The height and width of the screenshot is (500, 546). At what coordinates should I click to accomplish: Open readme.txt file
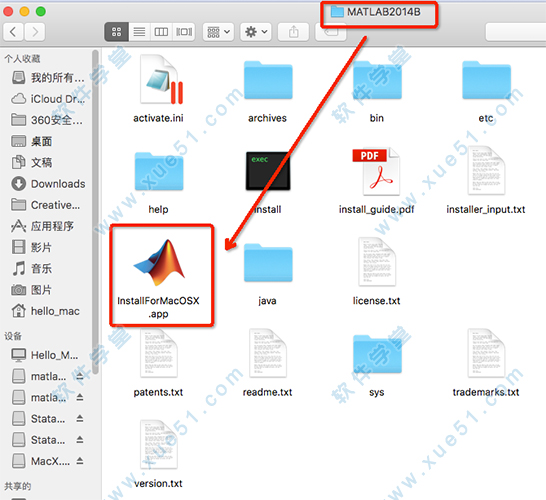pyautogui.click(x=268, y=353)
